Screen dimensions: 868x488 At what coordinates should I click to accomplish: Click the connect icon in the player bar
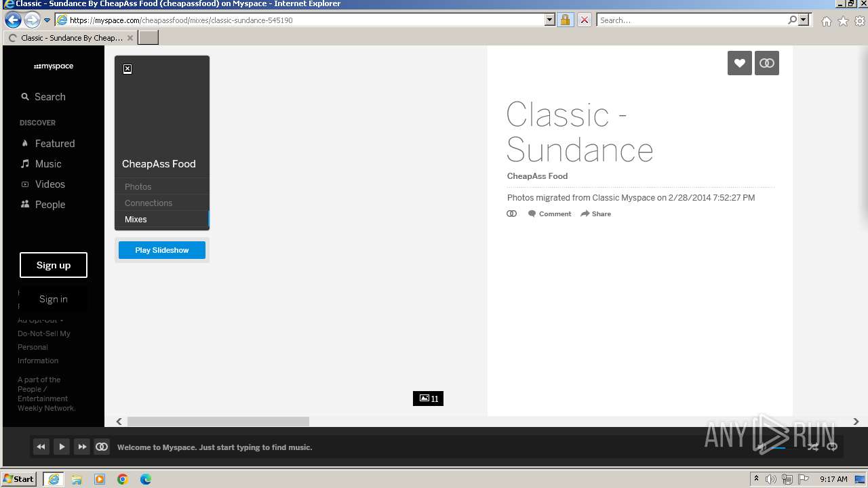click(x=102, y=447)
